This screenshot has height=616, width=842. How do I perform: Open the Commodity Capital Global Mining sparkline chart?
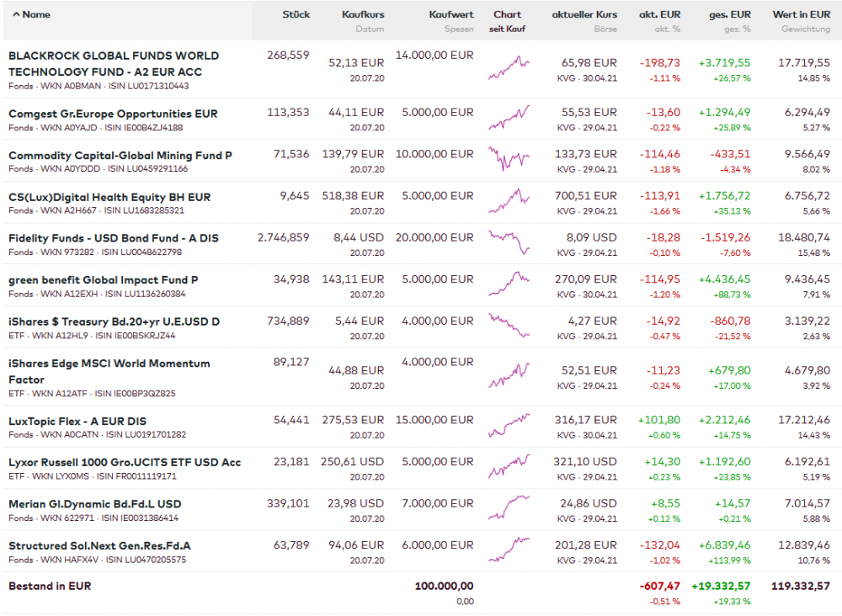point(509,158)
